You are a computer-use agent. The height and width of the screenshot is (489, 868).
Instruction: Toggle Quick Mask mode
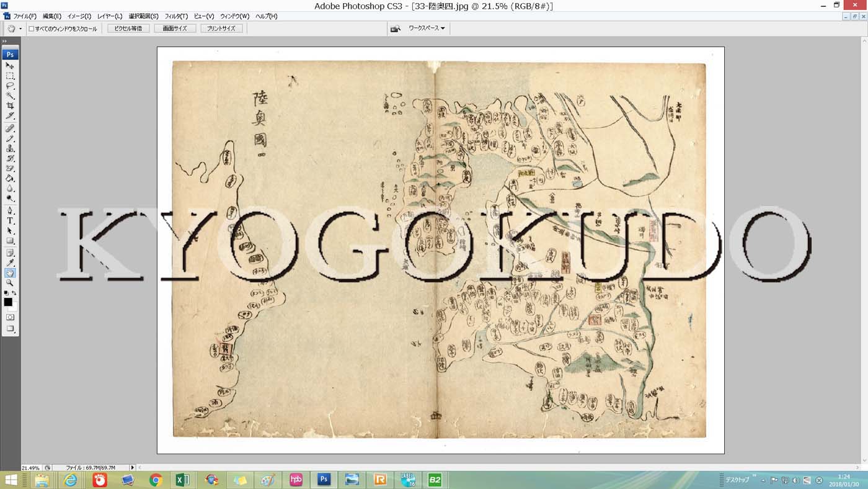[x=10, y=317]
